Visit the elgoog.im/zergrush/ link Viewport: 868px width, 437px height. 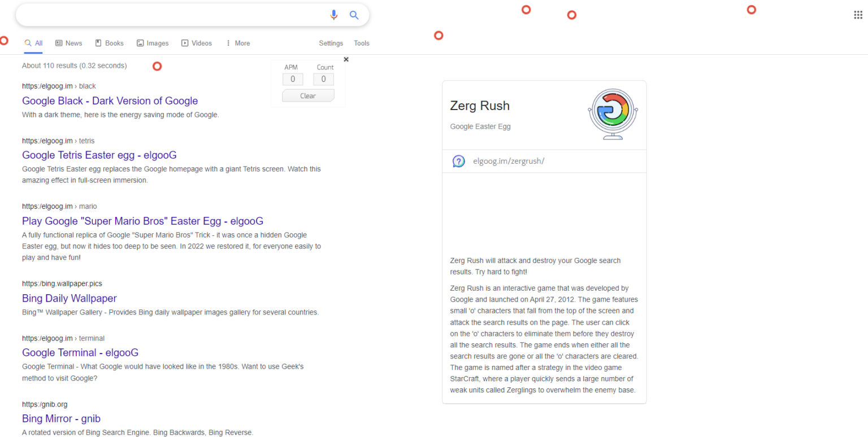(509, 161)
